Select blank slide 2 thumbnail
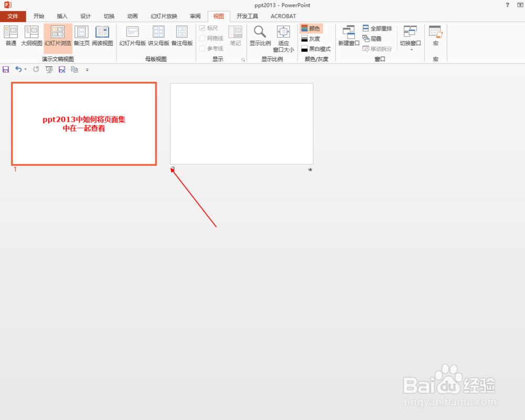The image size is (525, 420). click(x=241, y=124)
